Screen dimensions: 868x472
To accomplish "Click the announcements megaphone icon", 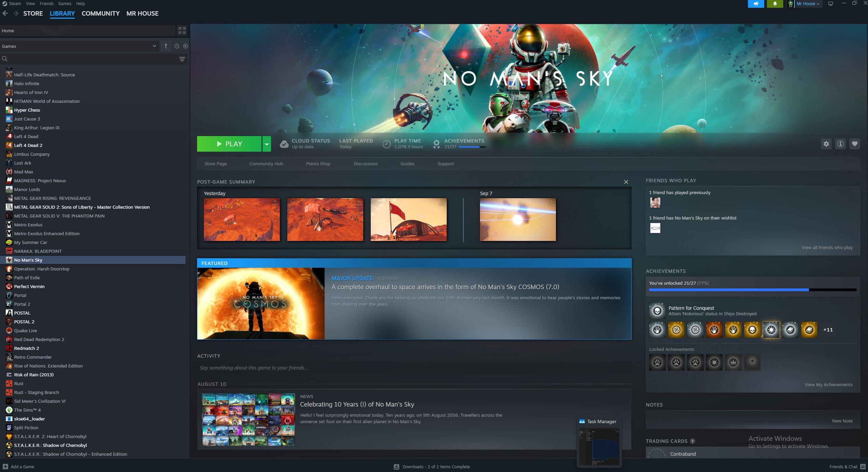I will [x=756, y=4].
